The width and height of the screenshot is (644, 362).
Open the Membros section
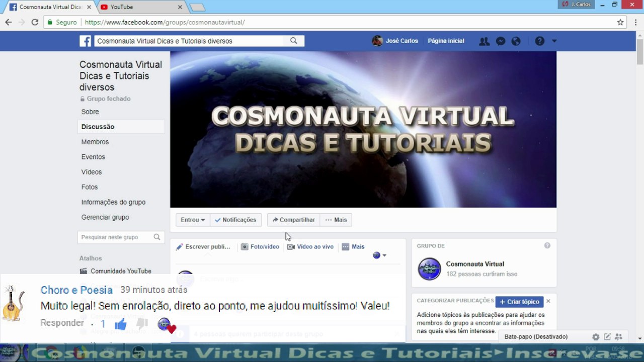95,142
